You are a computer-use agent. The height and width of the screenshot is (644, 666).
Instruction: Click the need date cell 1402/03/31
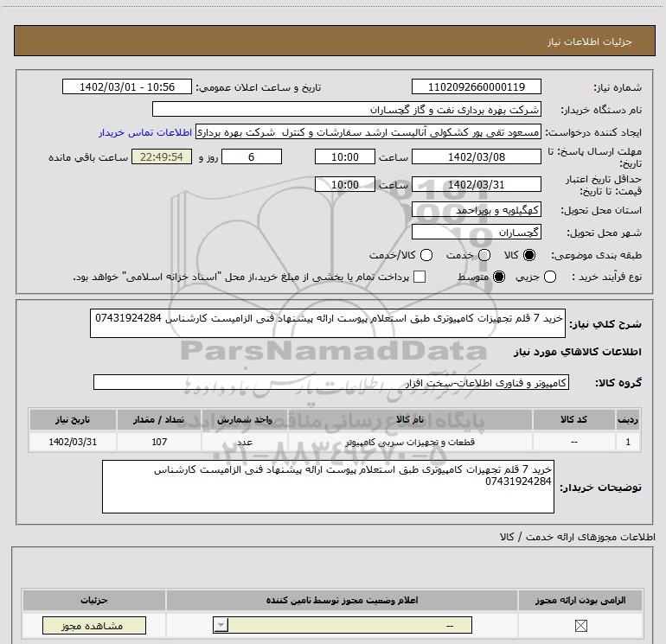pyautogui.click(x=73, y=442)
